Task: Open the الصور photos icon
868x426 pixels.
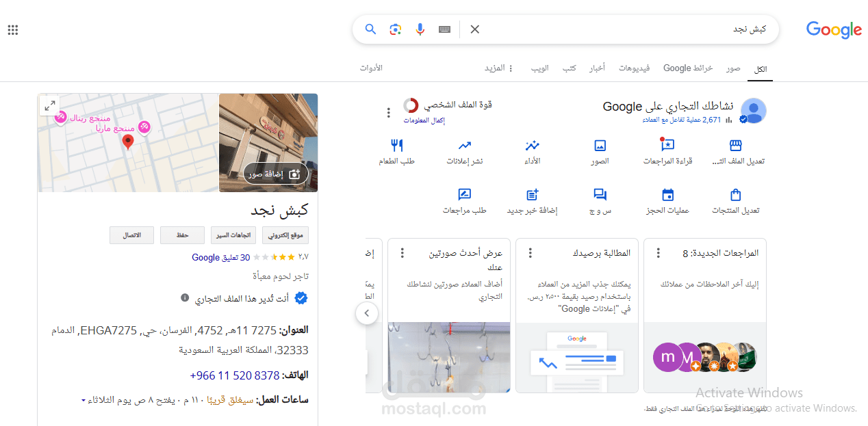Action: pyautogui.click(x=600, y=146)
